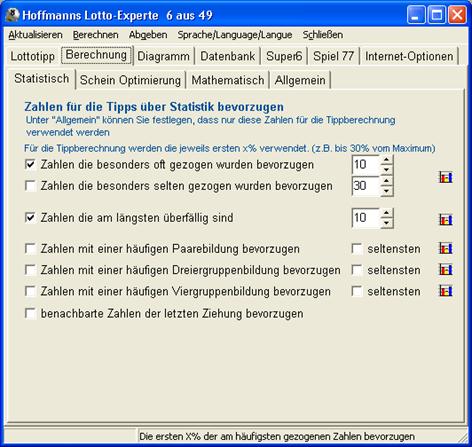The height and width of the screenshot is (447, 472).
Task: Tick 'seltensten' checkbox for Paarebildung
Action: [357, 249]
